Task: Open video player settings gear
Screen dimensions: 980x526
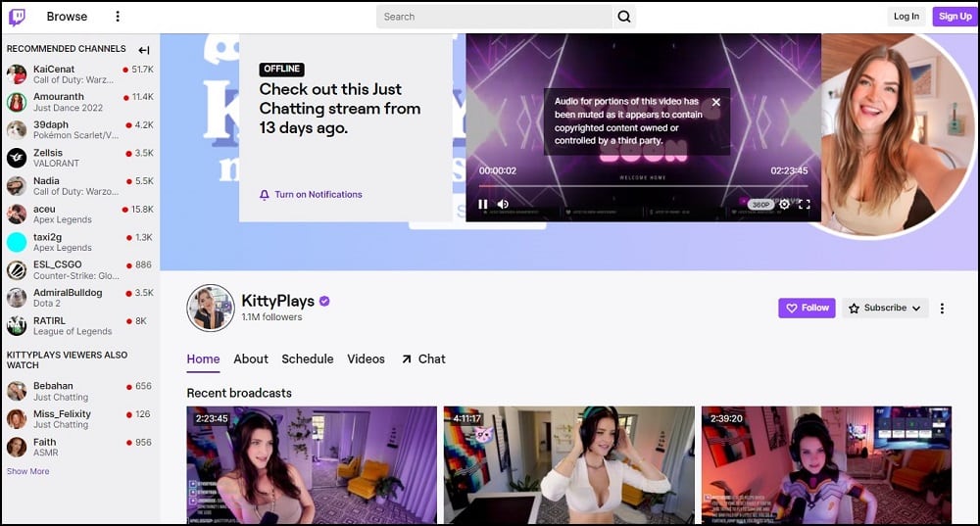Action: click(x=784, y=205)
